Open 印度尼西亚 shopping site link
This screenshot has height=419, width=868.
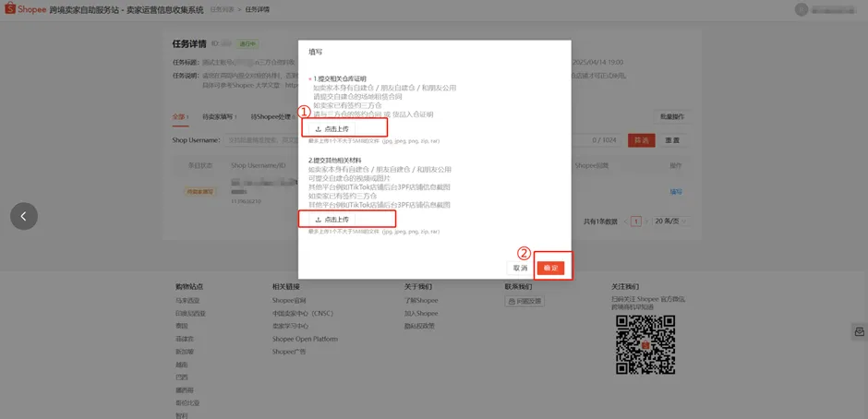190,313
